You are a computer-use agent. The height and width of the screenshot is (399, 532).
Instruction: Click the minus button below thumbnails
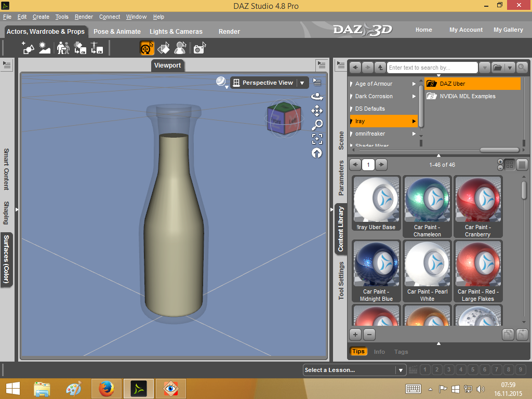tap(369, 335)
